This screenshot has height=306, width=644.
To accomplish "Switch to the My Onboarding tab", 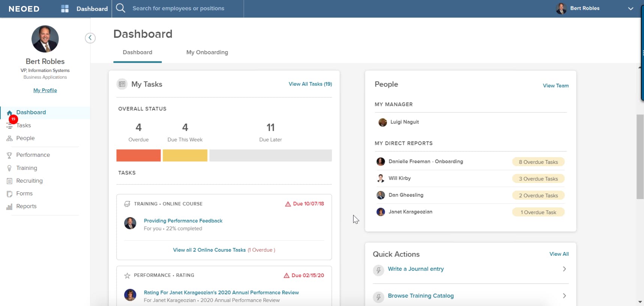I will (x=207, y=52).
